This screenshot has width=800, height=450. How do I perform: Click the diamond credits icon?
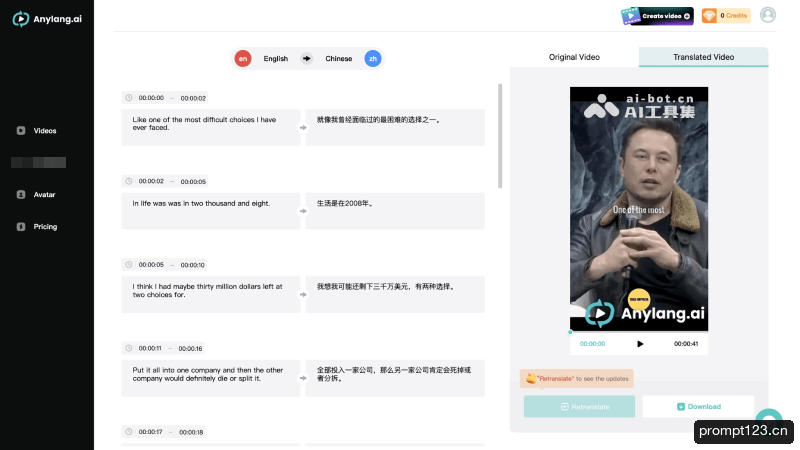click(709, 16)
